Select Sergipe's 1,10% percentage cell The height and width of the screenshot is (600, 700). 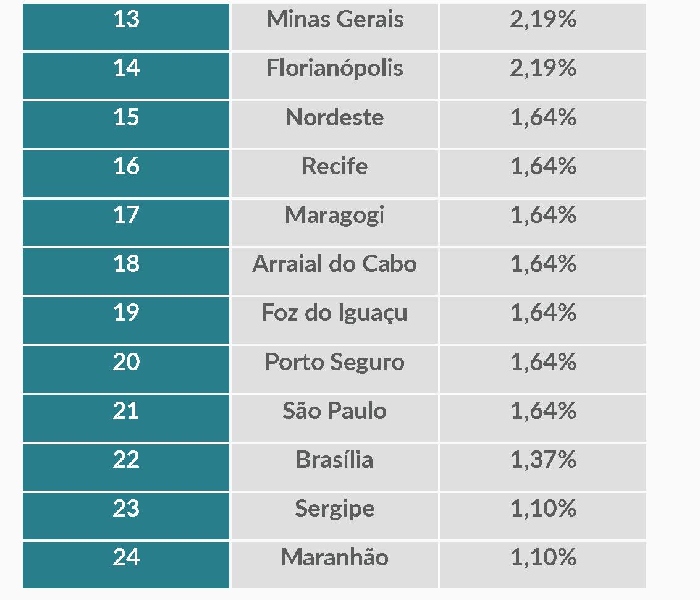tap(543, 516)
